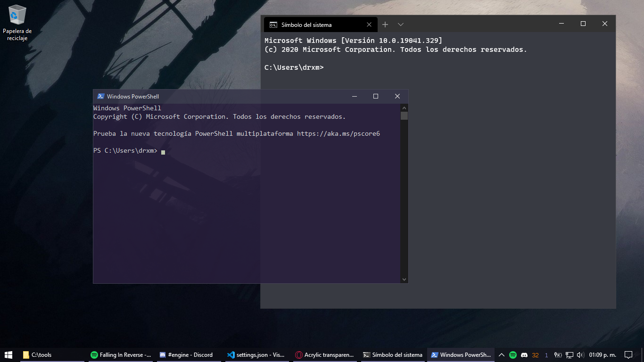The height and width of the screenshot is (362, 644).
Task: Switch to Falling In Reverse Spotify taskbar item
Action: click(121, 355)
